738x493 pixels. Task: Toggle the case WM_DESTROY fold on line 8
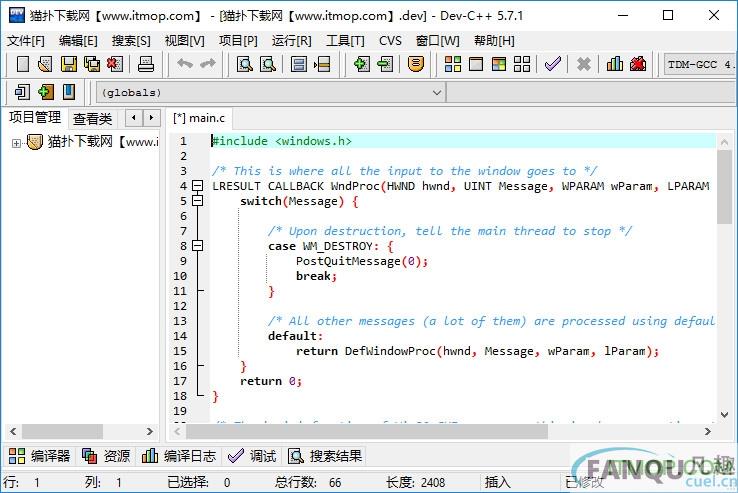pos(197,246)
